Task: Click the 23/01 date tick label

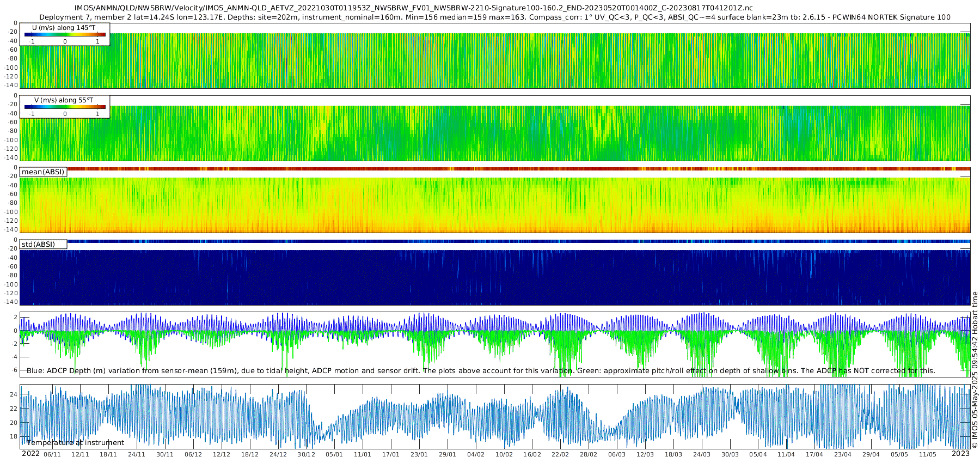Action: tap(419, 454)
